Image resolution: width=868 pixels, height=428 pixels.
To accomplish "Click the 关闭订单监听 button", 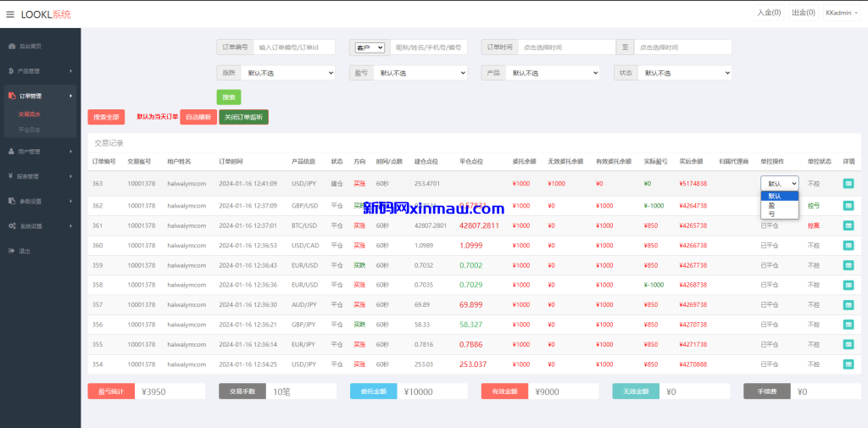I will [243, 117].
